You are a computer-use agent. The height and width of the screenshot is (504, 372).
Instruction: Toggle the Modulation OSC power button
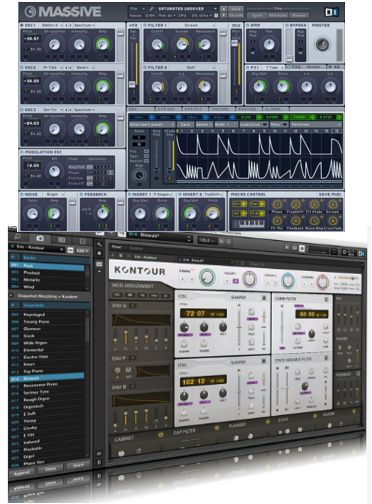[x=22, y=152]
